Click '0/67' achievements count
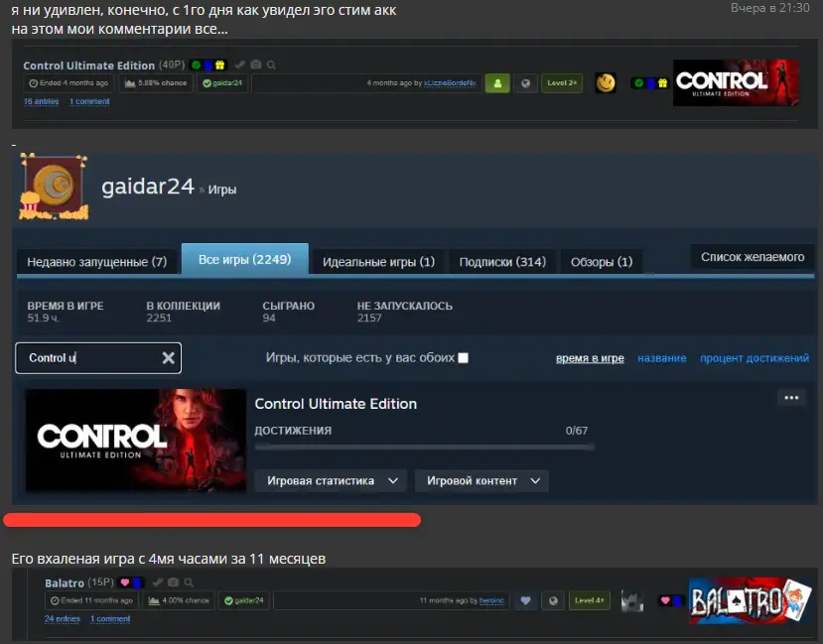 tap(577, 431)
